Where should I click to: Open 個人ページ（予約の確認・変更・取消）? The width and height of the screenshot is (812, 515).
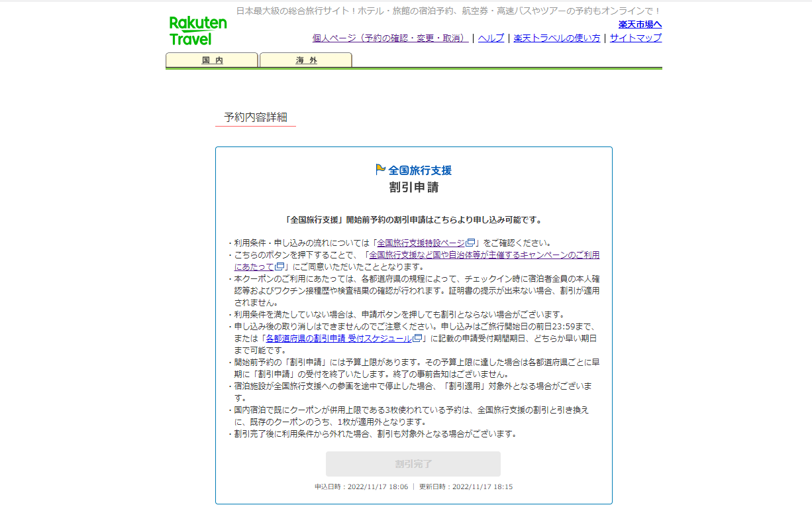tap(391, 38)
